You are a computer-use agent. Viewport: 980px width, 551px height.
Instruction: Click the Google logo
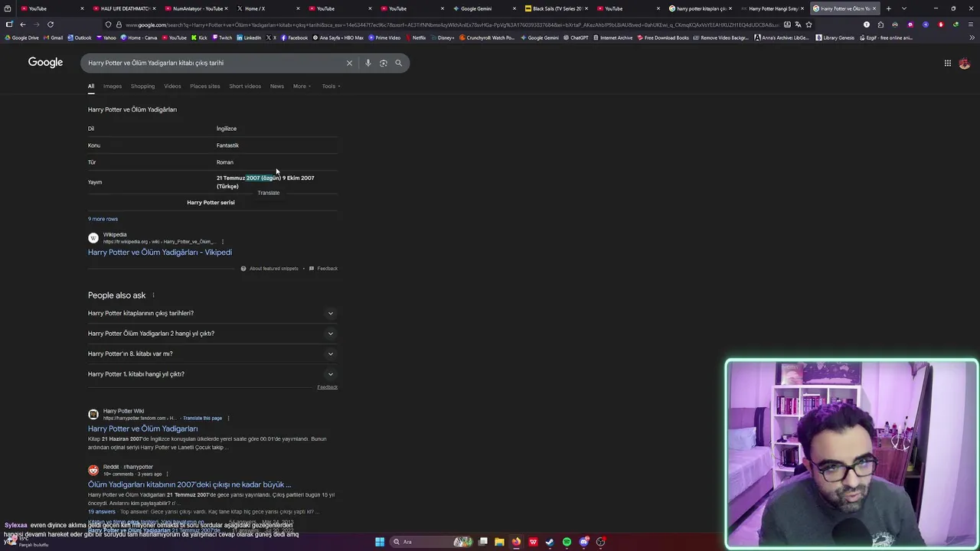tap(45, 63)
